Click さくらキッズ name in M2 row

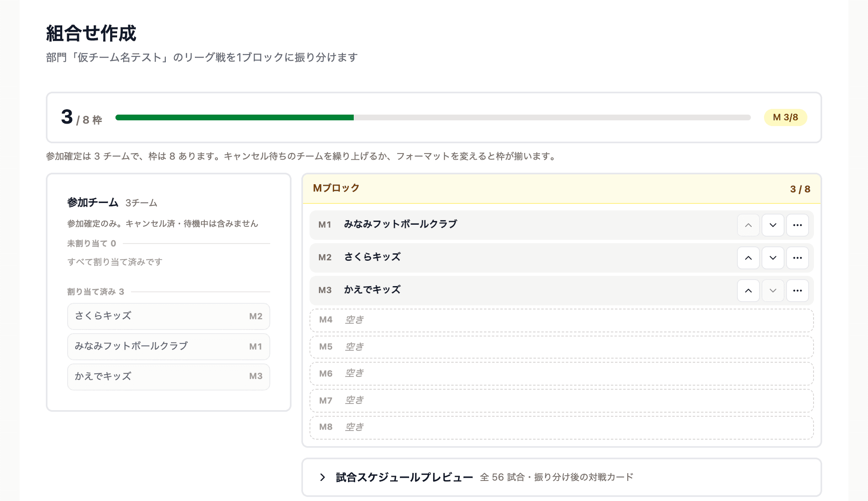point(372,257)
